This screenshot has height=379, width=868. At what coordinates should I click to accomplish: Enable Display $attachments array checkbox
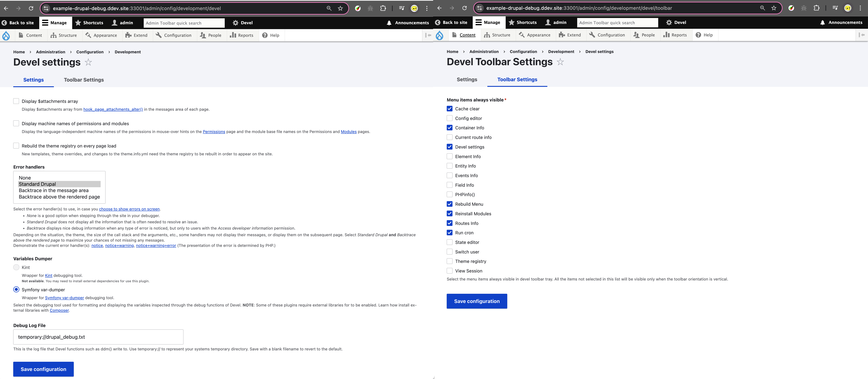pos(16,101)
